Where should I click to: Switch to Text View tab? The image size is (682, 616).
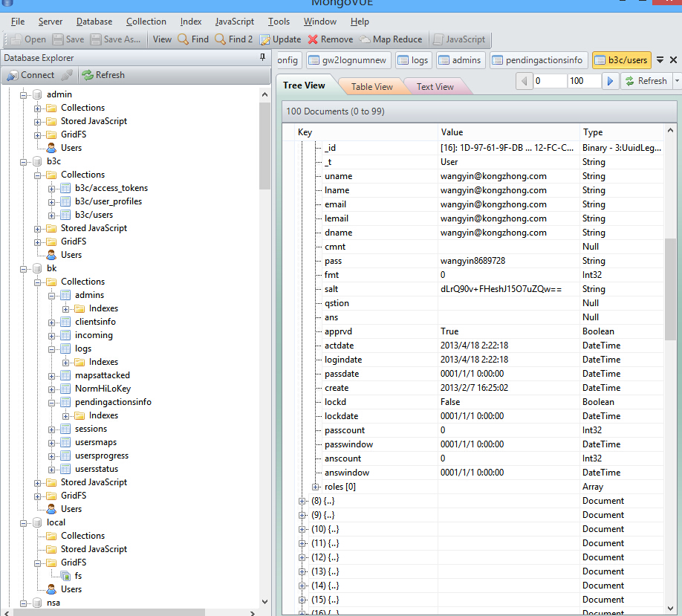click(435, 87)
